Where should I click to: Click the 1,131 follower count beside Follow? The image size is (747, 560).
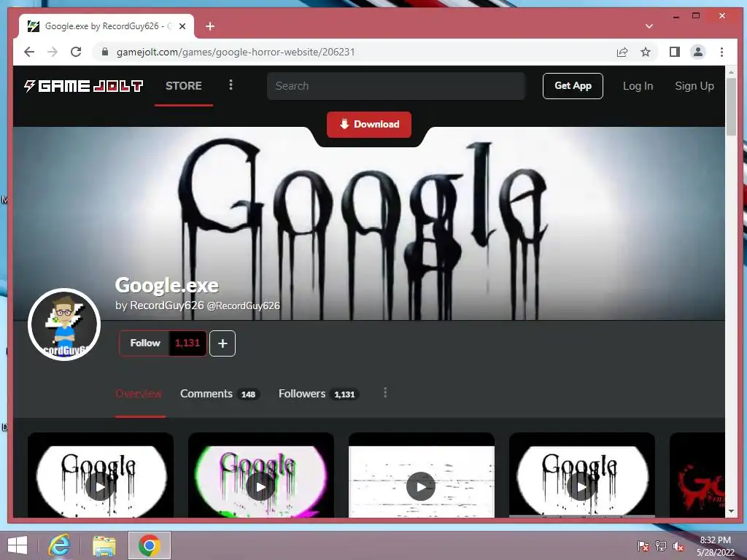click(187, 343)
